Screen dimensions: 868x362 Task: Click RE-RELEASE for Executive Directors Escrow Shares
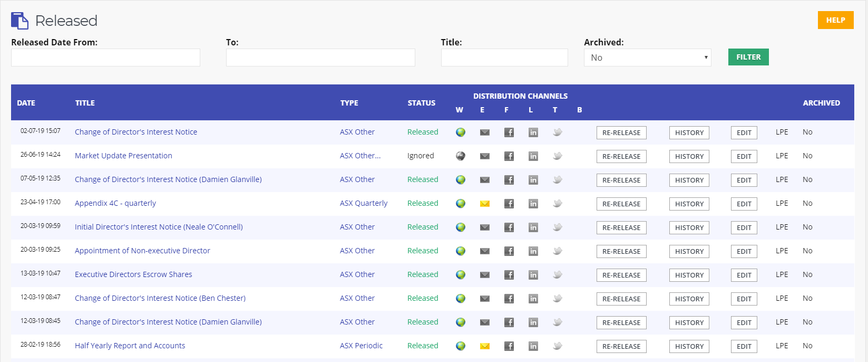point(621,275)
